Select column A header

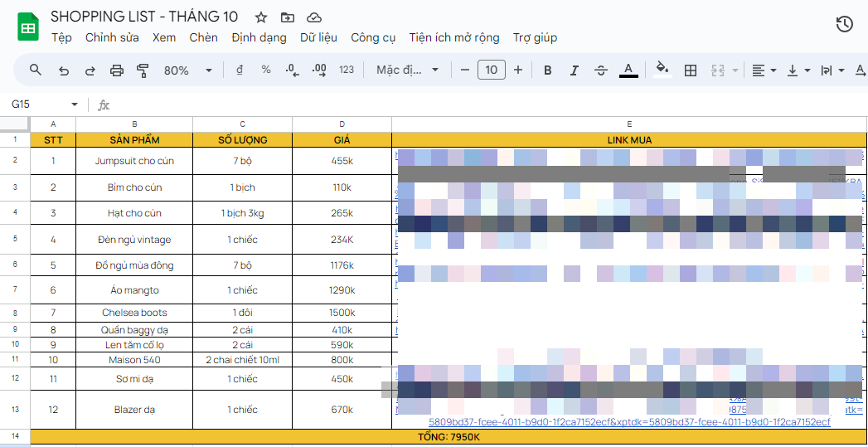tap(52, 124)
